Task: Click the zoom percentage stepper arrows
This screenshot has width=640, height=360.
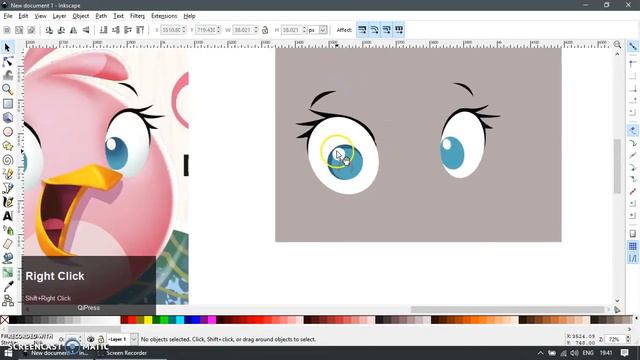Action: [628, 339]
